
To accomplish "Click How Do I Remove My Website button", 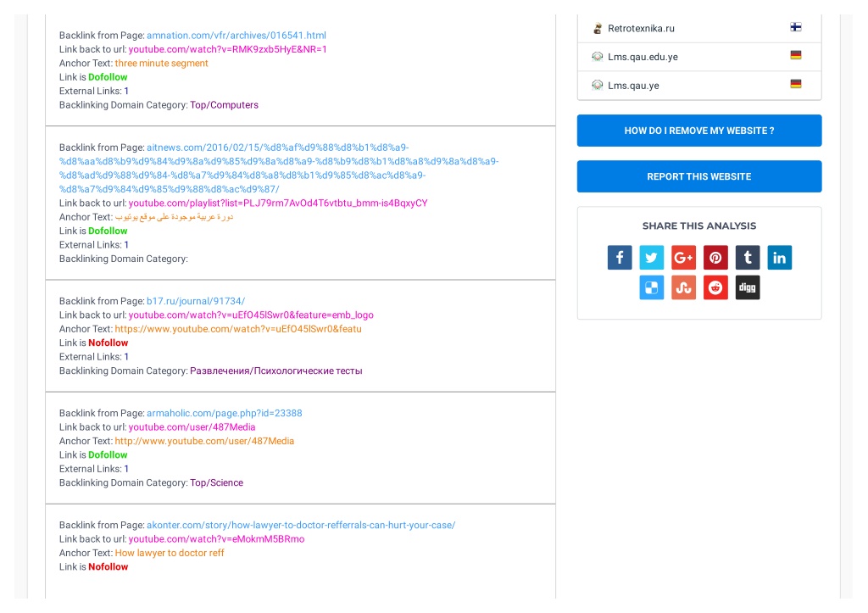I will click(699, 131).
